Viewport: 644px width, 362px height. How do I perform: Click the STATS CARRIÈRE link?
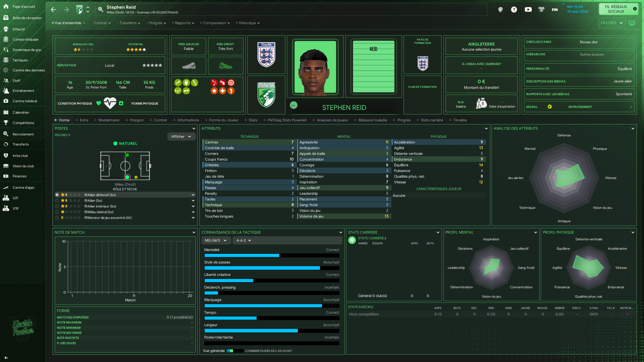click(x=372, y=238)
